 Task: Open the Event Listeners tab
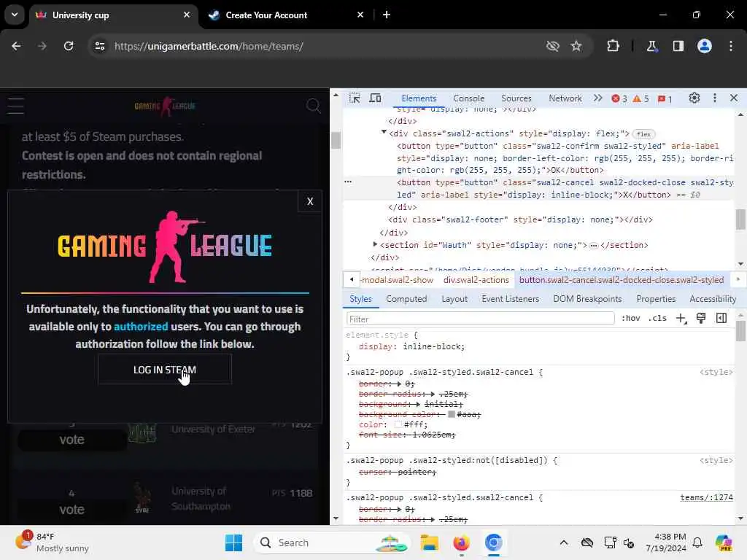pyautogui.click(x=510, y=298)
